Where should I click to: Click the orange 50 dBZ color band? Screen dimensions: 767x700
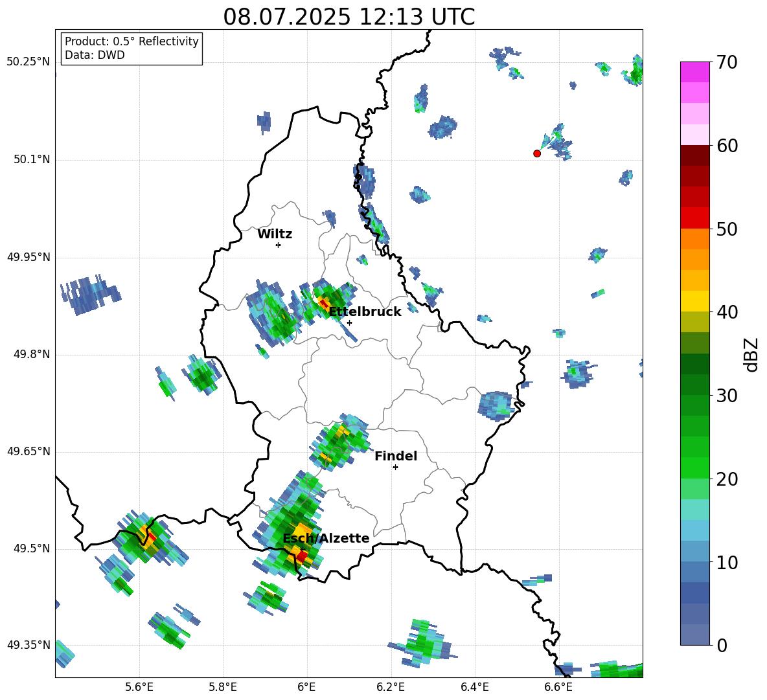694,238
